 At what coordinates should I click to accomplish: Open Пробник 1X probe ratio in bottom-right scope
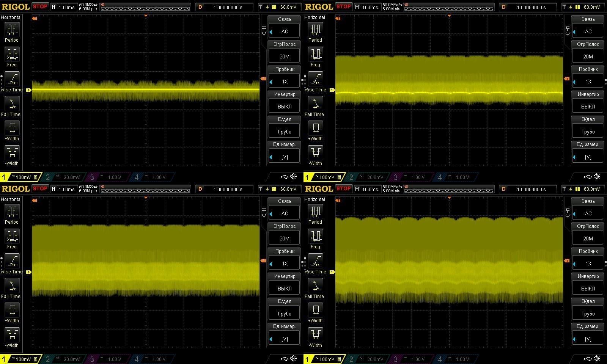pyautogui.click(x=588, y=263)
